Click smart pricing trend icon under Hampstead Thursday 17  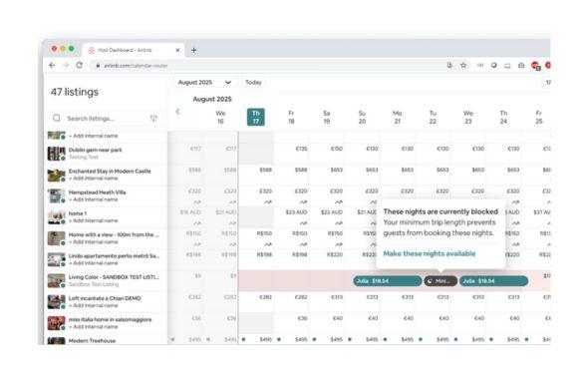pyautogui.click(x=268, y=201)
